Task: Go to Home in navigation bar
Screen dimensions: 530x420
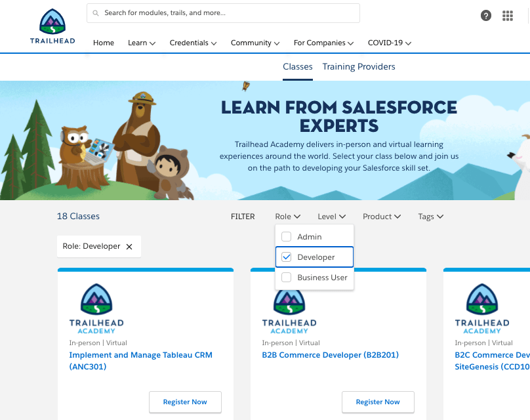Action: coord(104,43)
